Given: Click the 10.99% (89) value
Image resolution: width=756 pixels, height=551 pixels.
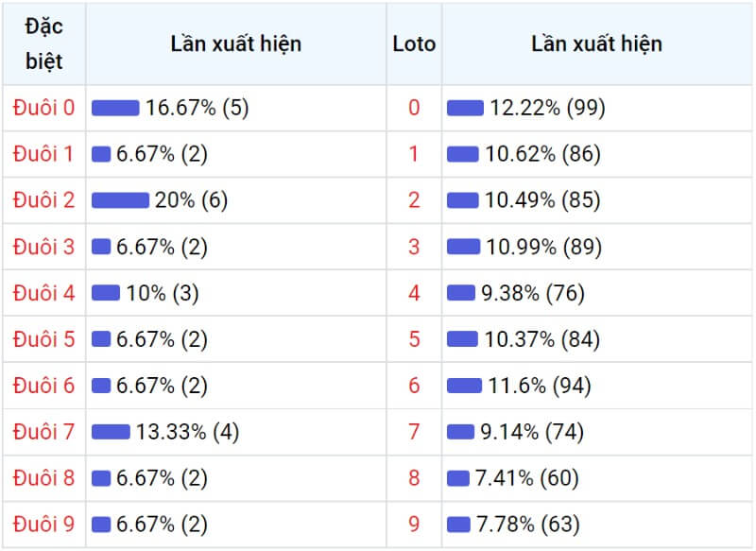Looking at the screenshot, I should coord(544,247).
